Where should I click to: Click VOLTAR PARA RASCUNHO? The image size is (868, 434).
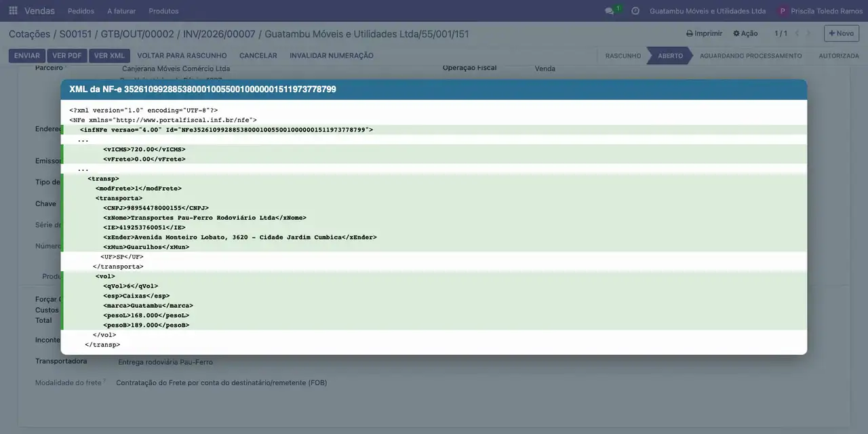[x=182, y=56]
